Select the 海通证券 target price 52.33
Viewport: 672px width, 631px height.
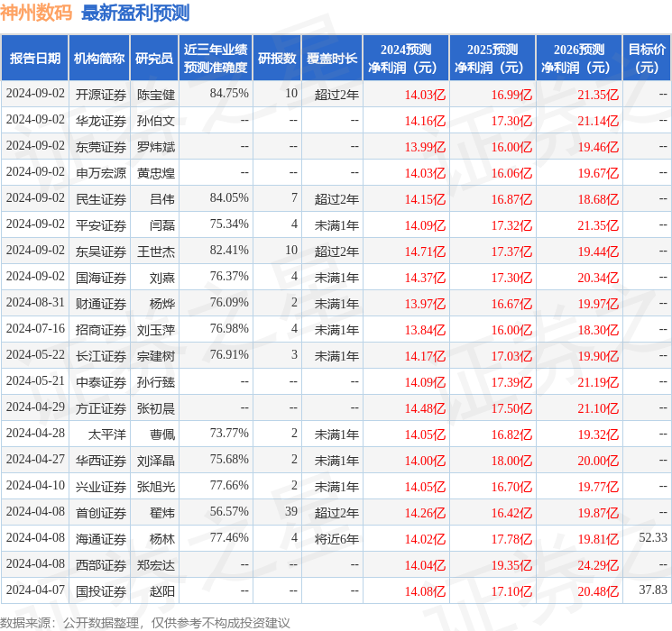(653, 537)
